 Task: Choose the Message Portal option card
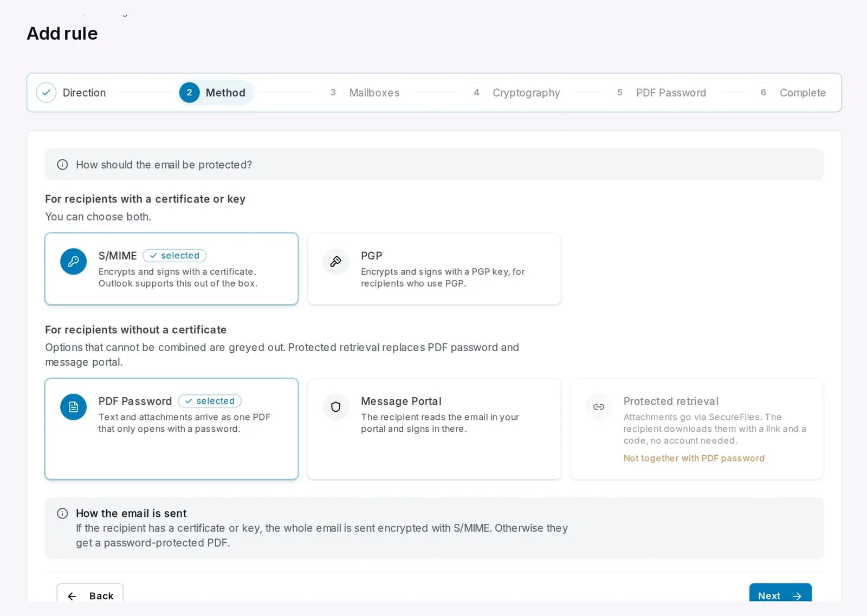[434, 429]
